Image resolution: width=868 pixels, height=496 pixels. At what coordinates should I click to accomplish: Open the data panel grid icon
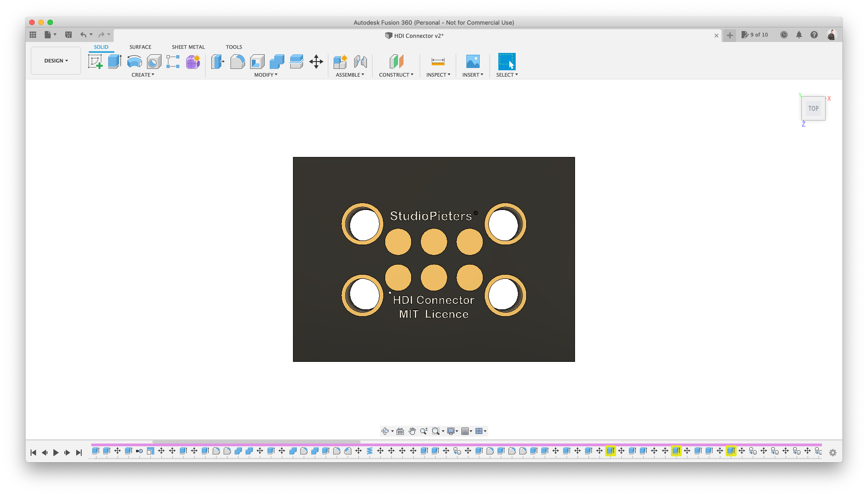[33, 35]
